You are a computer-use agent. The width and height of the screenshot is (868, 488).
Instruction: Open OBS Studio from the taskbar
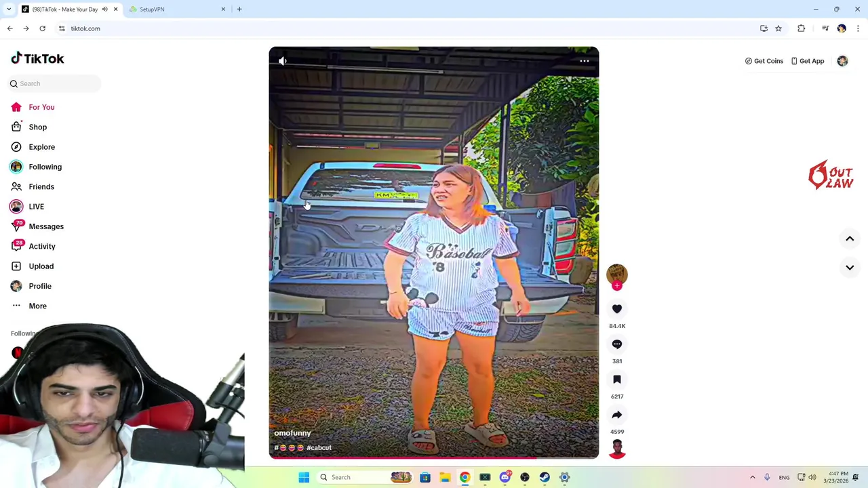point(524,477)
